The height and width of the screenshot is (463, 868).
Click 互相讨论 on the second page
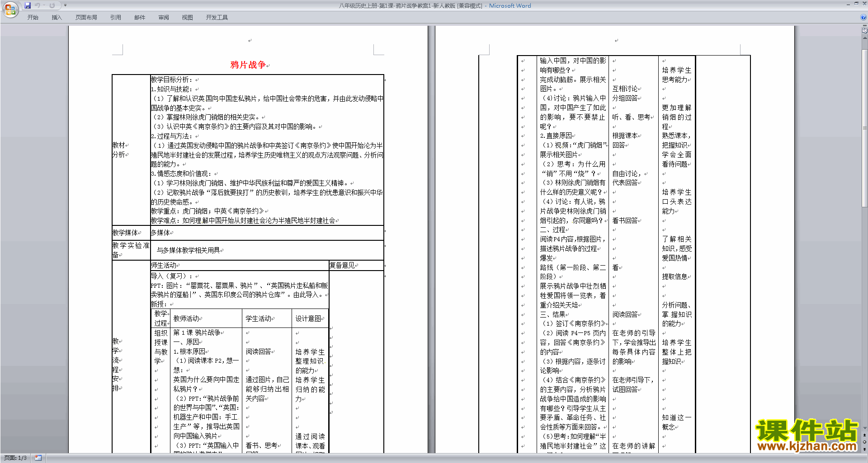[625, 89]
